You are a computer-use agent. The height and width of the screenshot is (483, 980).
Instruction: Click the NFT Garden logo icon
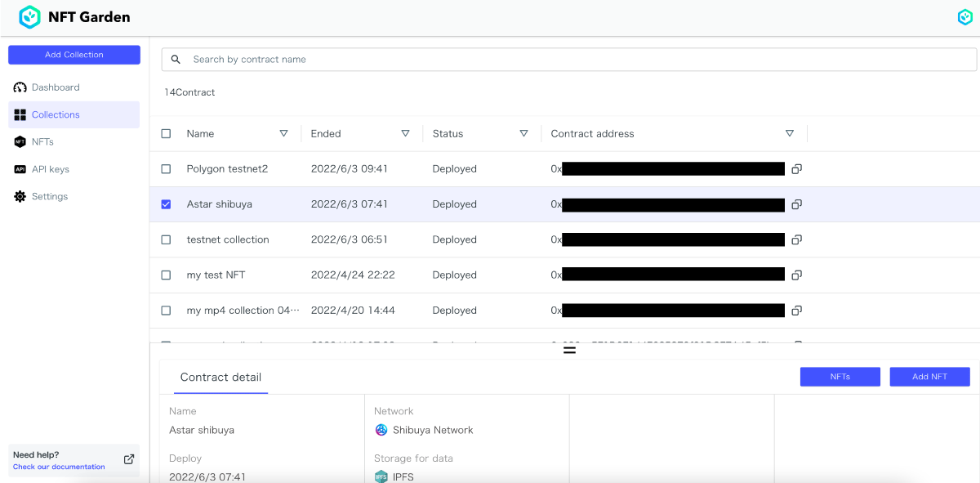tap(29, 17)
